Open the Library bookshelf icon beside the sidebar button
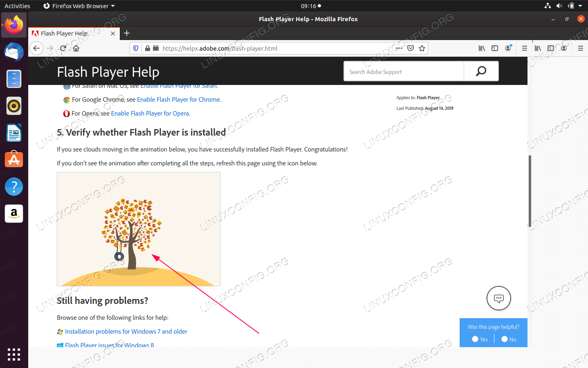The height and width of the screenshot is (368, 588). [x=482, y=48]
